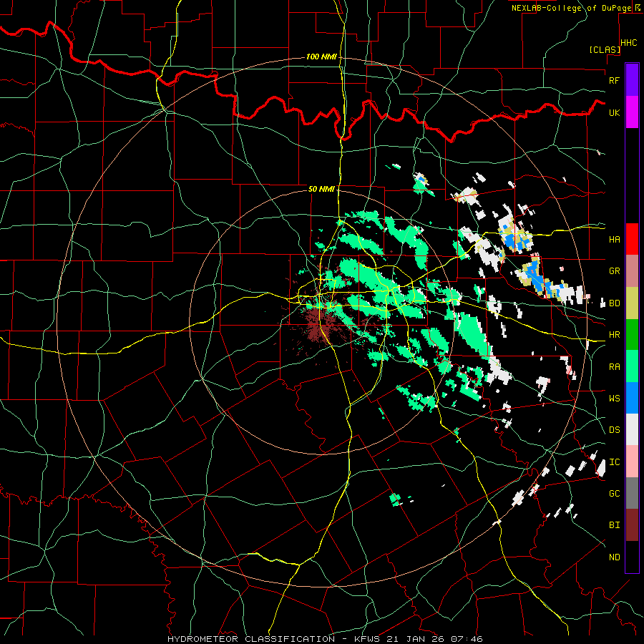Click the brown BI legend swatch
The height and width of the screenshot is (644, 644).
coord(632,525)
